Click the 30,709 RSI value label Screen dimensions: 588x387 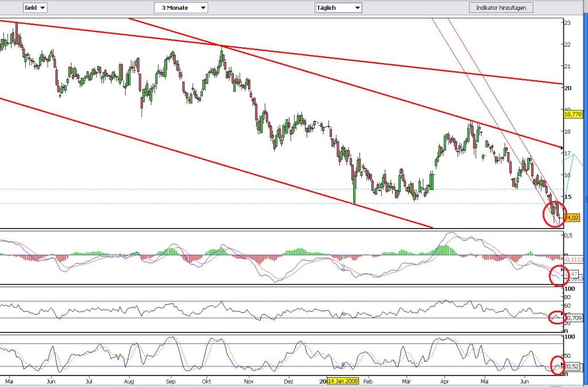574,318
